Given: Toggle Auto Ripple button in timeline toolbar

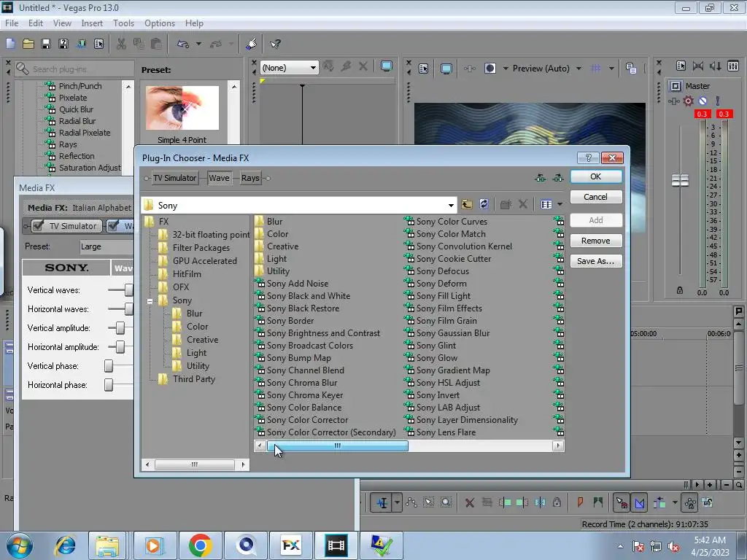Looking at the screenshot, I should coord(659,502).
